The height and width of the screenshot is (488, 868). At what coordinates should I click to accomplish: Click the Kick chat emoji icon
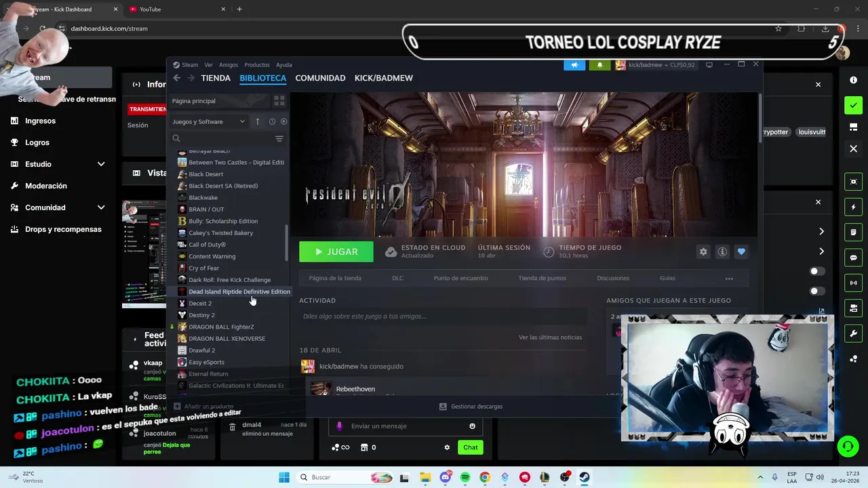click(x=473, y=426)
